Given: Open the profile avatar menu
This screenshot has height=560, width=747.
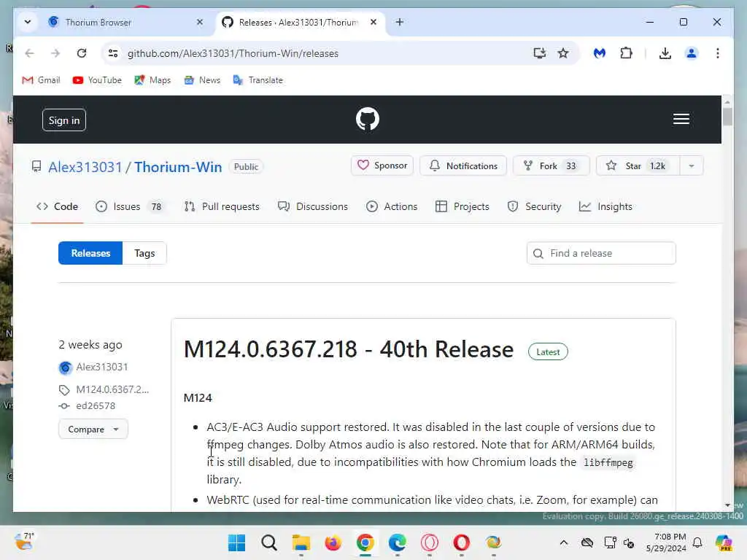Looking at the screenshot, I should [692, 53].
